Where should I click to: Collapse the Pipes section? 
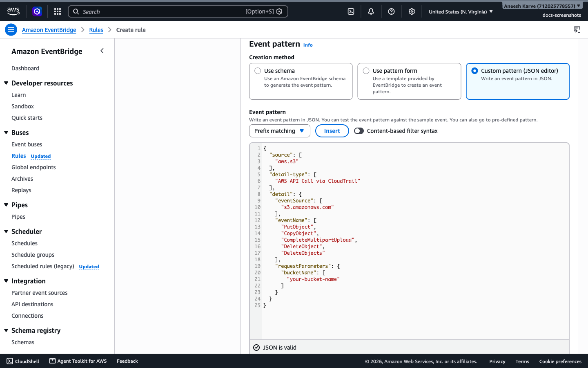click(x=6, y=205)
